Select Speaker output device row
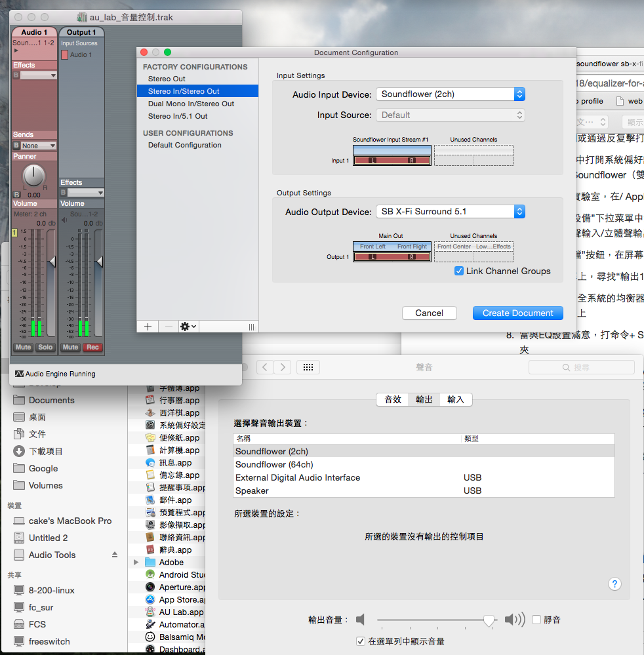644x655 pixels. [424, 490]
